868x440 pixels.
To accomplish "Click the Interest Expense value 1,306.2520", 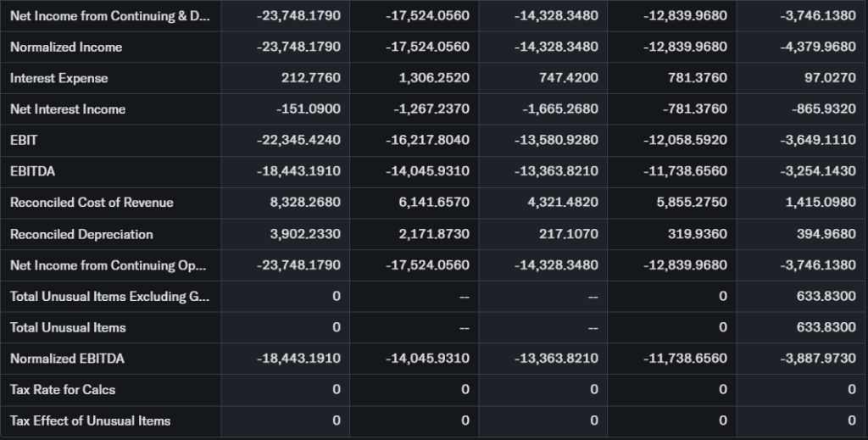I will click(433, 78).
